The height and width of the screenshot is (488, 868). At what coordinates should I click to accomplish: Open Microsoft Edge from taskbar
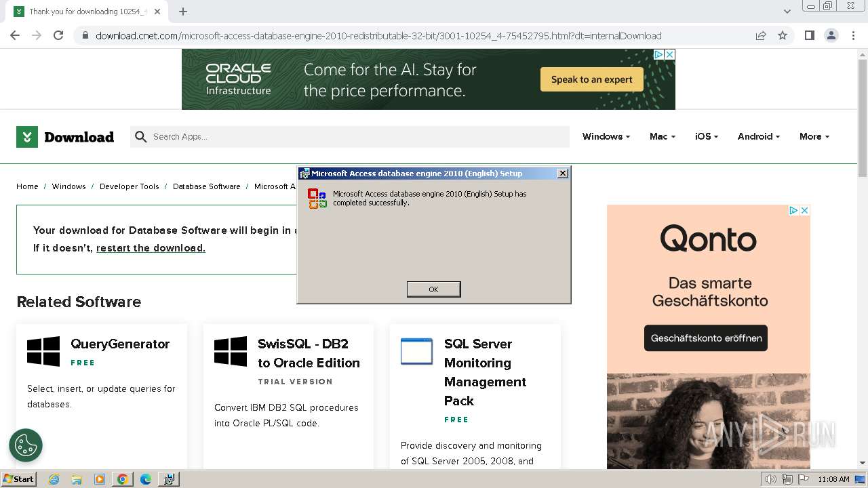pos(146,479)
